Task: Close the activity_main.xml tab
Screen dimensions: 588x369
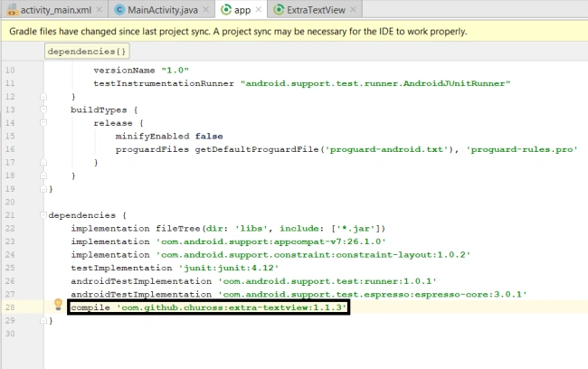Action: point(100,10)
